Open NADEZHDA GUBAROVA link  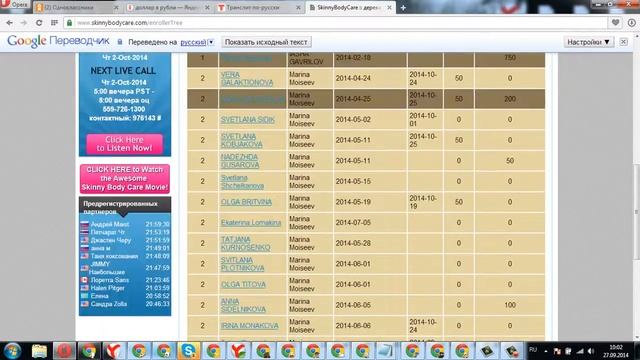click(240, 161)
